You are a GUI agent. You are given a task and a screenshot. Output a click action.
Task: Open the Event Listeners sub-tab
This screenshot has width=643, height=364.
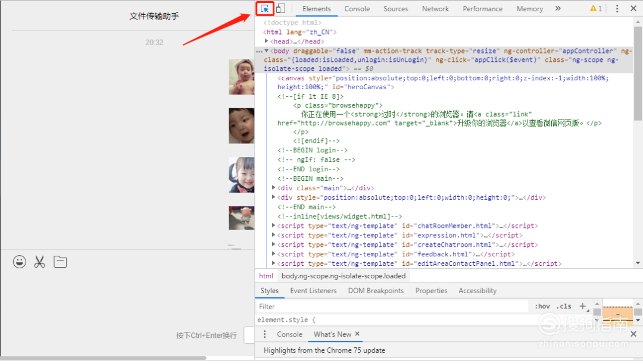click(313, 290)
